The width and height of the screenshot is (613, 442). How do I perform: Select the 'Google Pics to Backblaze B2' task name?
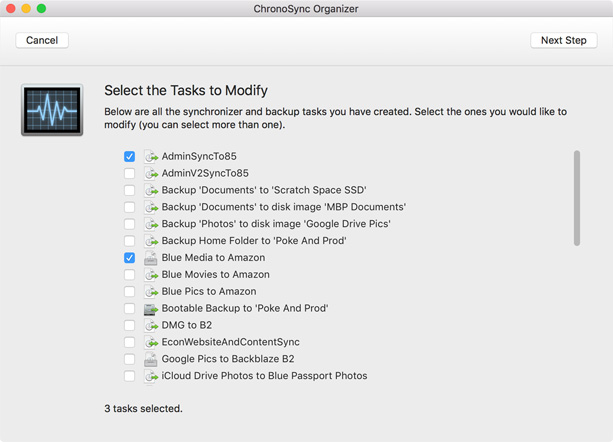tap(228, 359)
